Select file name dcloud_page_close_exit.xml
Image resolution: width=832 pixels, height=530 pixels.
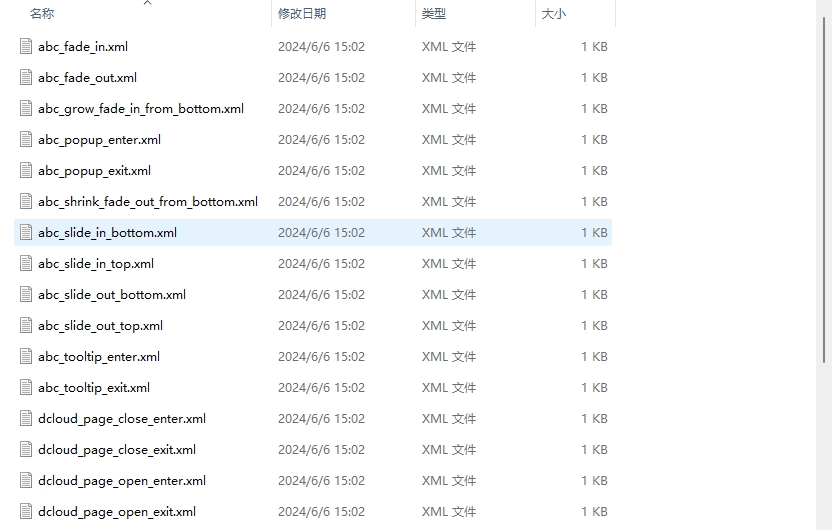pos(117,450)
